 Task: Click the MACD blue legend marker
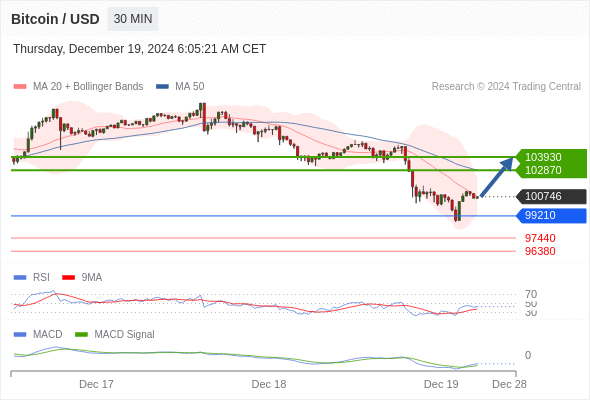20,335
